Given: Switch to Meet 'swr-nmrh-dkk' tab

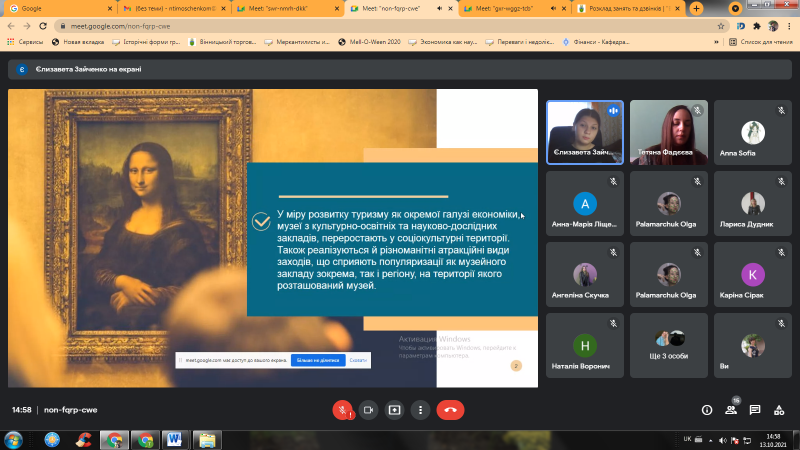Looking at the screenshot, I should 287,9.
